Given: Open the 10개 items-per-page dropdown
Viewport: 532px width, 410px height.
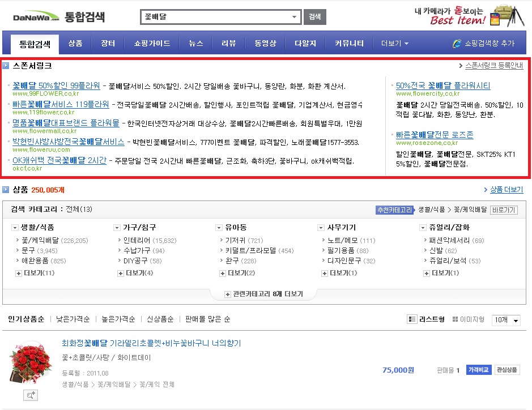Looking at the screenshot, I should click(x=506, y=320).
